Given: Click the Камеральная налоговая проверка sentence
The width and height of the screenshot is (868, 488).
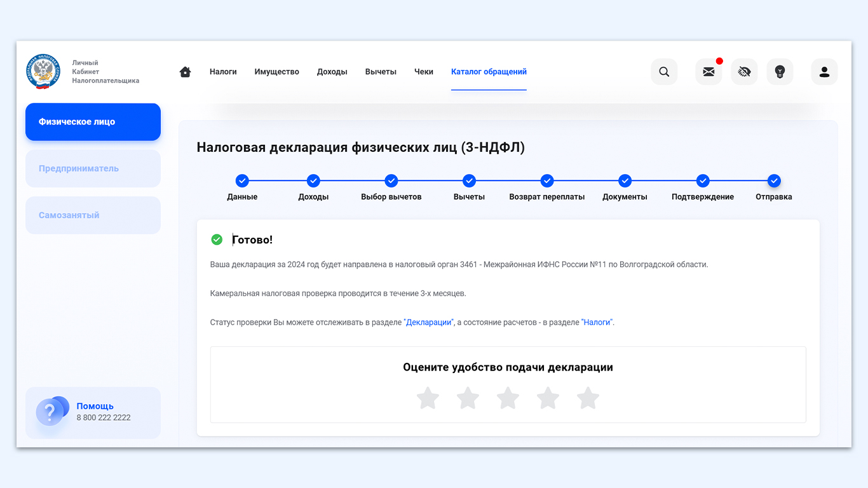Looking at the screenshot, I should [x=338, y=294].
